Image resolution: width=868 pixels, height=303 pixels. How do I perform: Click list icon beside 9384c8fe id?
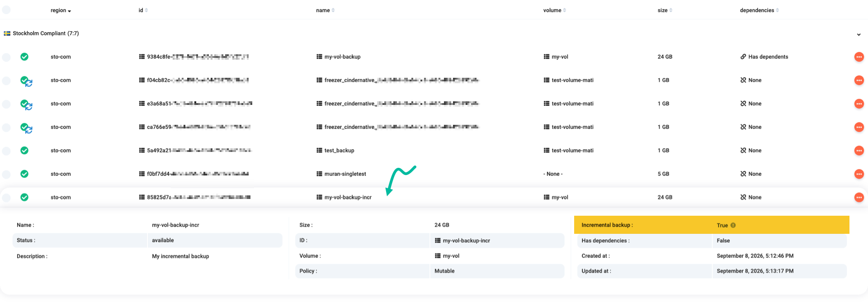click(x=142, y=57)
